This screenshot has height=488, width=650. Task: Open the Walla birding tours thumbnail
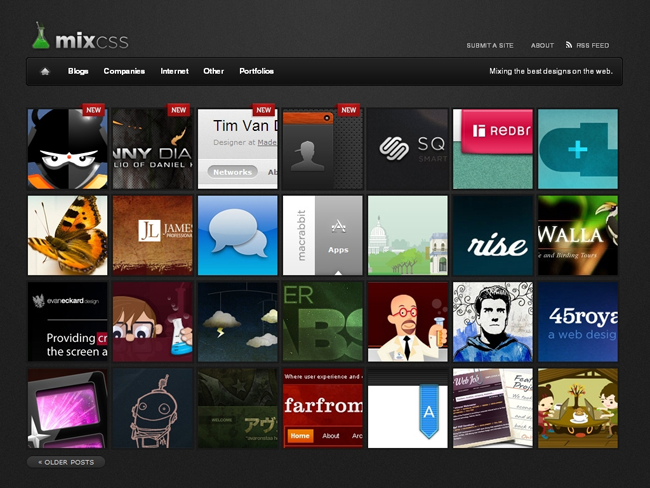click(x=577, y=235)
